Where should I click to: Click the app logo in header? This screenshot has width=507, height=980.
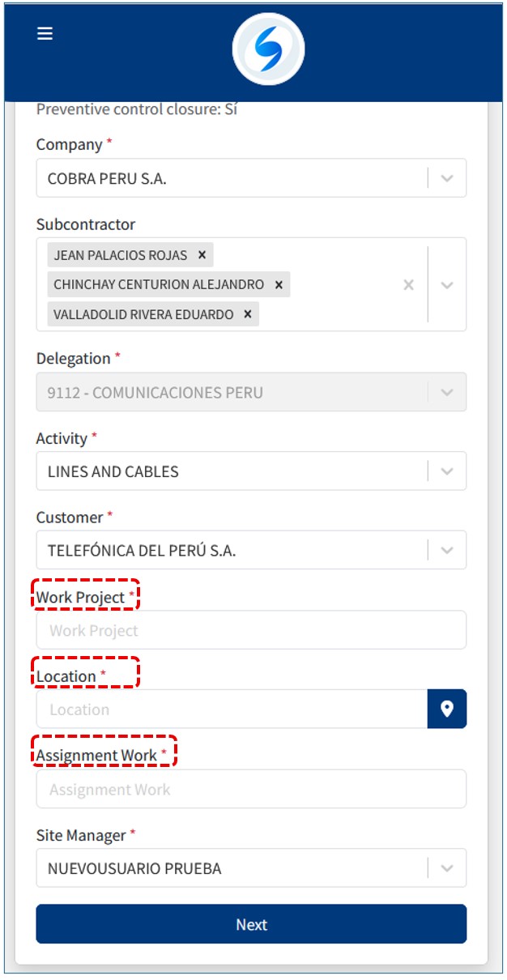click(x=268, y=49)
